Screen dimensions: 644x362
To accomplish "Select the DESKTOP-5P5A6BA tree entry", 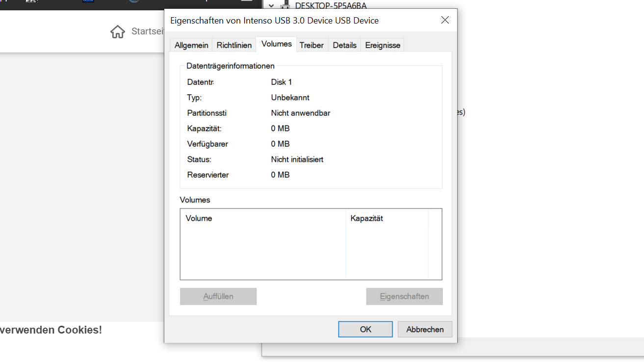I will (x=331, y=6).
